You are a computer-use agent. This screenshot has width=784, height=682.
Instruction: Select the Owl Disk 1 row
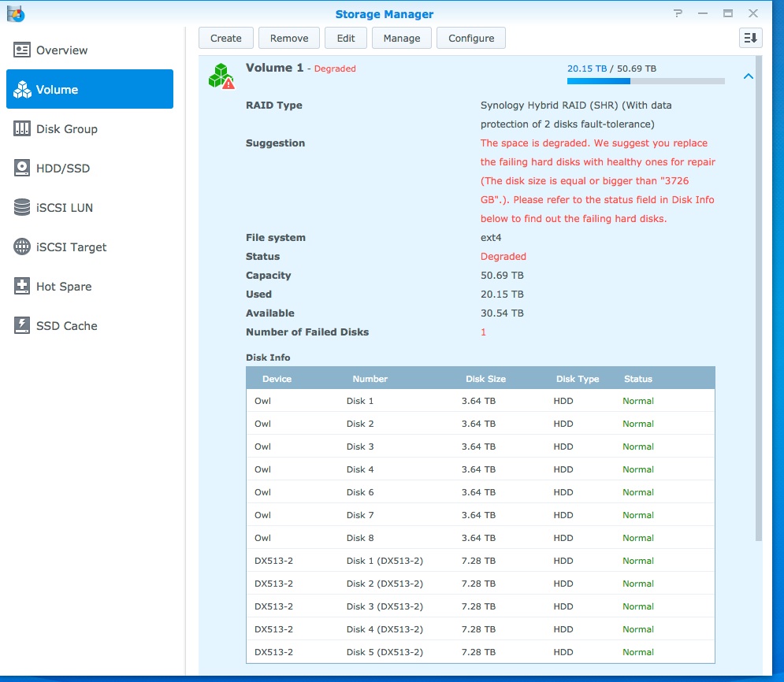coord(481,401)
